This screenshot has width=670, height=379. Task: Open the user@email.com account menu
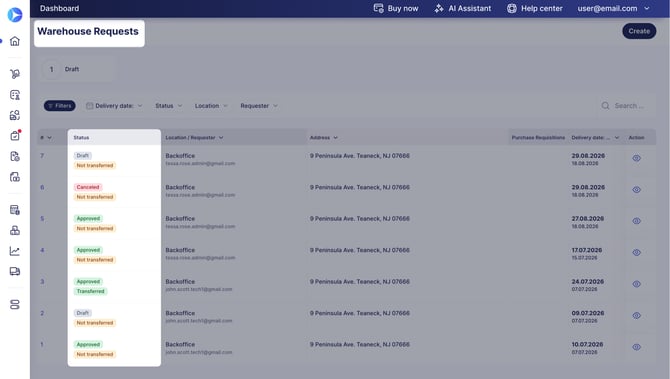tap(613, 8)
